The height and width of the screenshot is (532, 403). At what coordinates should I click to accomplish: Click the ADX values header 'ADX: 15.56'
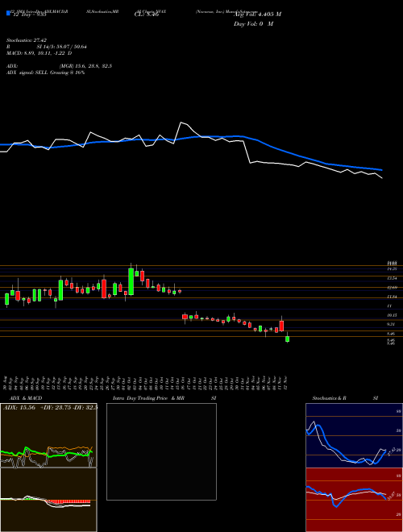coord(19,408)
